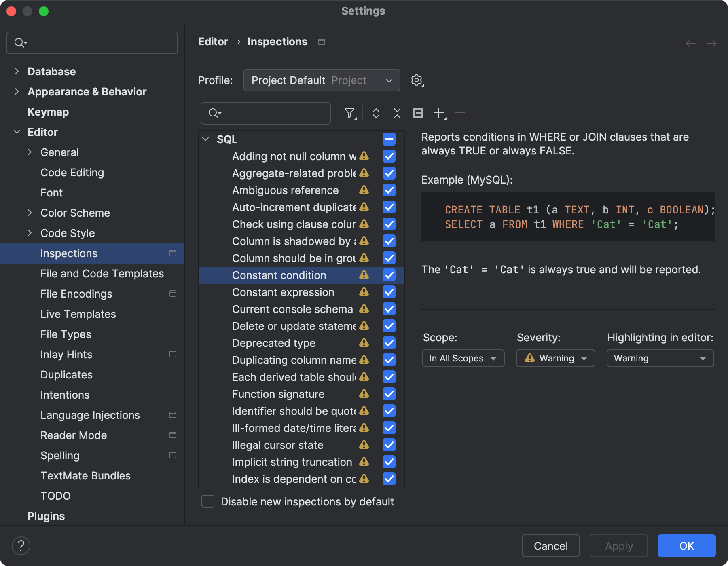
Task: Open the Plugins section
Action: [46, 516]
